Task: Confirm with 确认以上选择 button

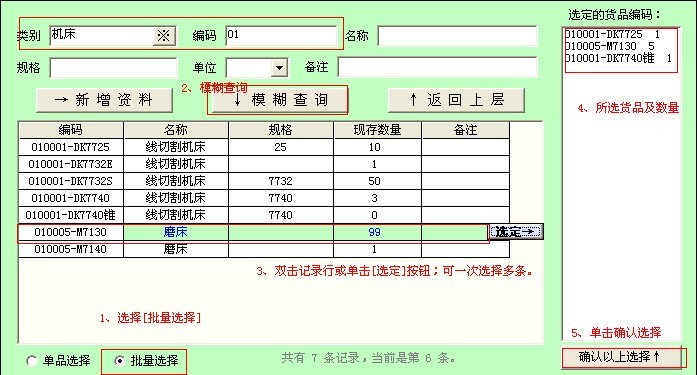Action: (x=621, y=357)
